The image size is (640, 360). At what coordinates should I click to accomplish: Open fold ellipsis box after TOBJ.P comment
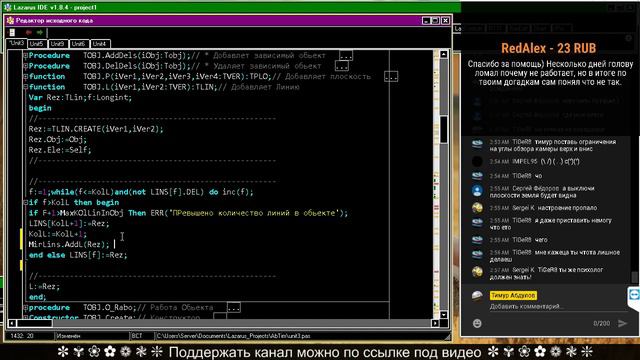click(391, 77)
